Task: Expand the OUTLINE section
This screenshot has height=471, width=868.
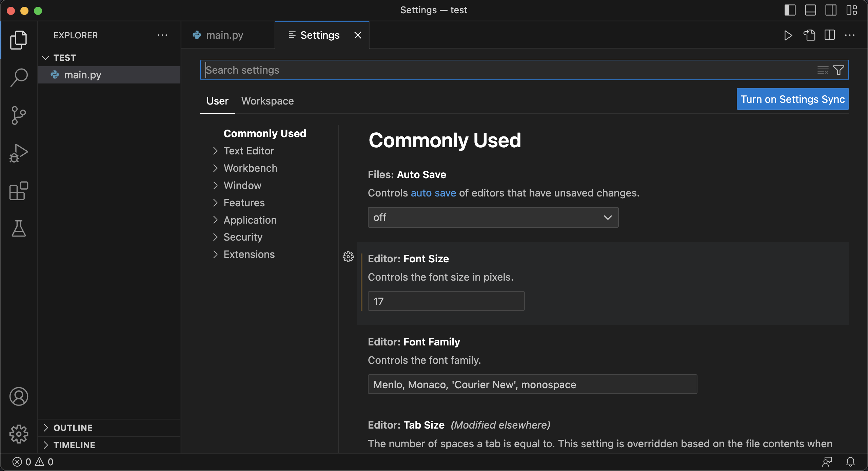Action: coord(73,428)
